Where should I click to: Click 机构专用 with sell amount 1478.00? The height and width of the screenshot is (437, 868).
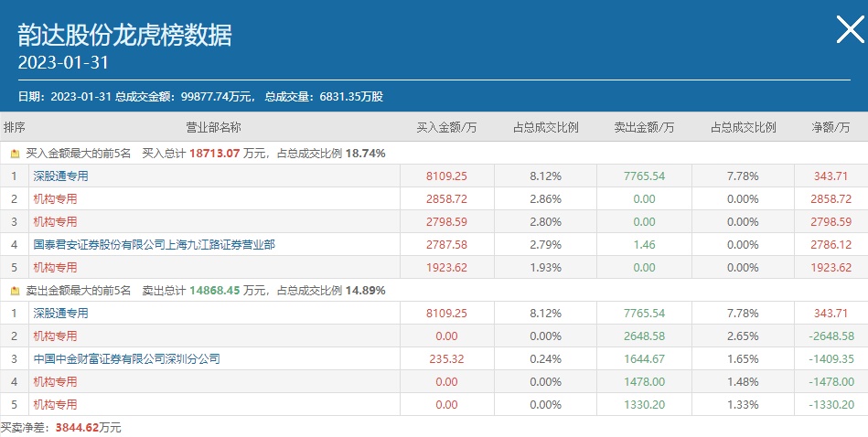pos(55,381)
